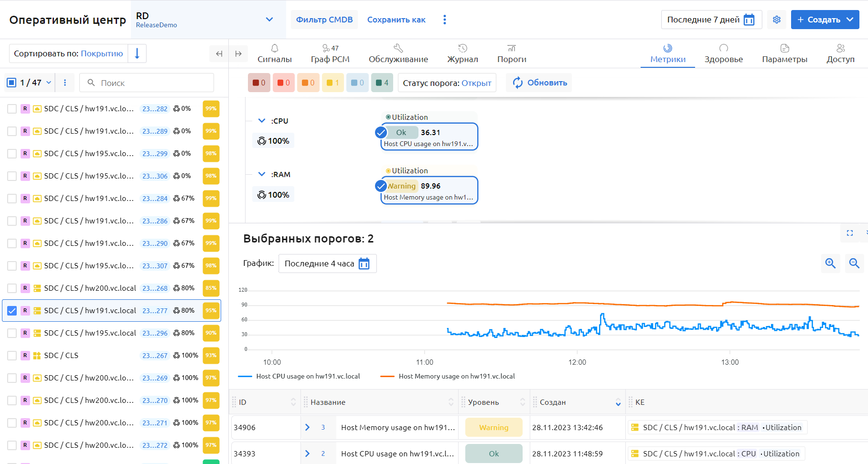Click the Обновить button
The height and width of the screenshot is (464, 868).
click(539, 83)
